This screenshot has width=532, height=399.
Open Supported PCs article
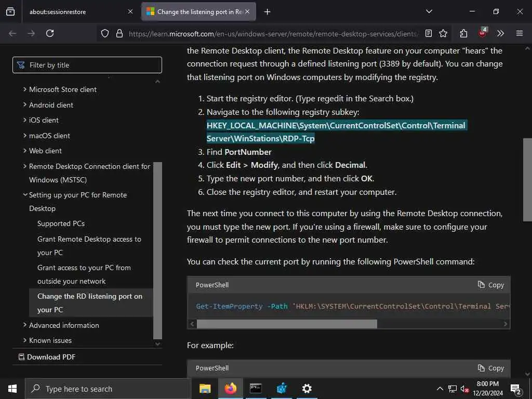[x=61, y=223]
